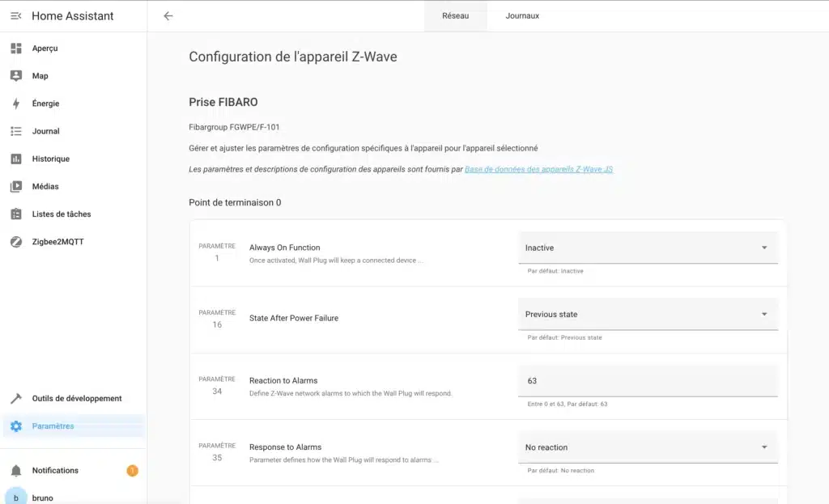The image size is (829, 504).
Task: Open Zigbee2MQTT sidebar entry
Action: tap(57, 241)
